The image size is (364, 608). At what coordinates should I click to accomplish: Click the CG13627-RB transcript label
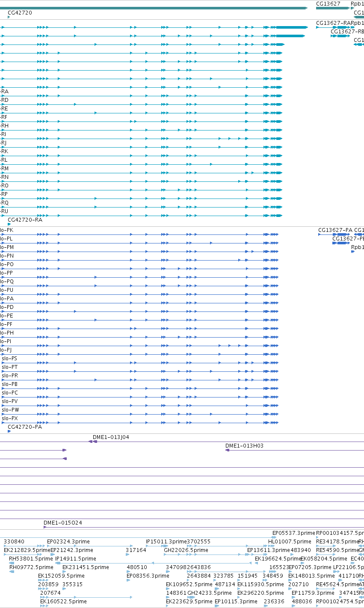coord(347,31)
